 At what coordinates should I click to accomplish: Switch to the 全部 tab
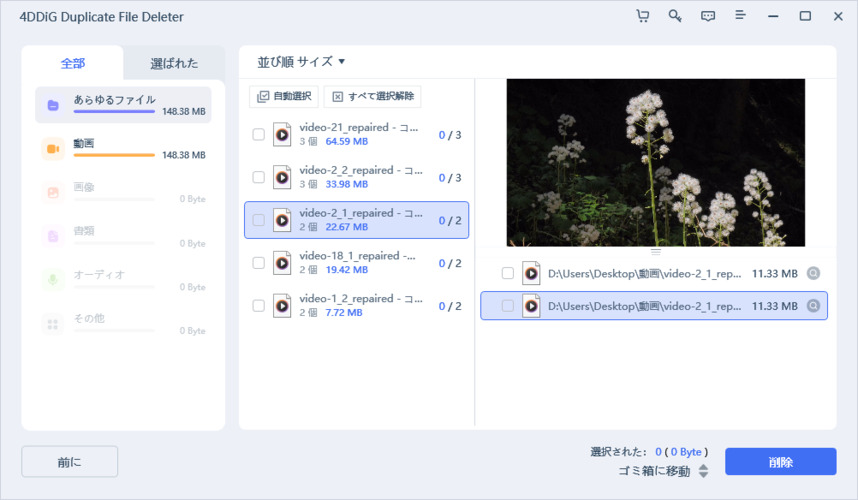(x=72, y=63)
